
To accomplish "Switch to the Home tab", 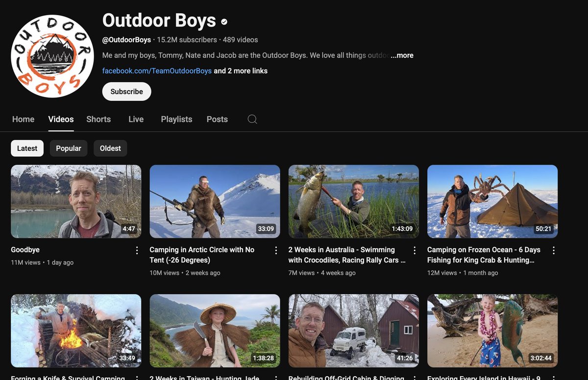I will [x=23, y=119].
